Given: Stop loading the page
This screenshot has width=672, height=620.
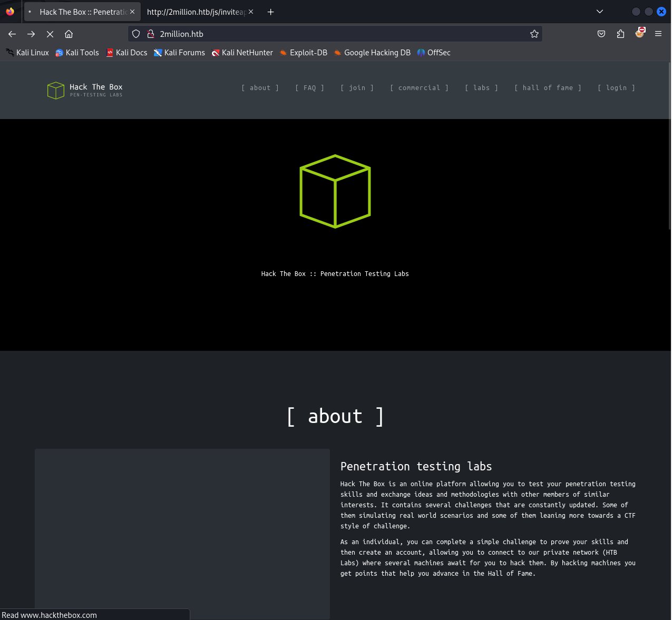Looking at the screenshot, I should (50, 34).
